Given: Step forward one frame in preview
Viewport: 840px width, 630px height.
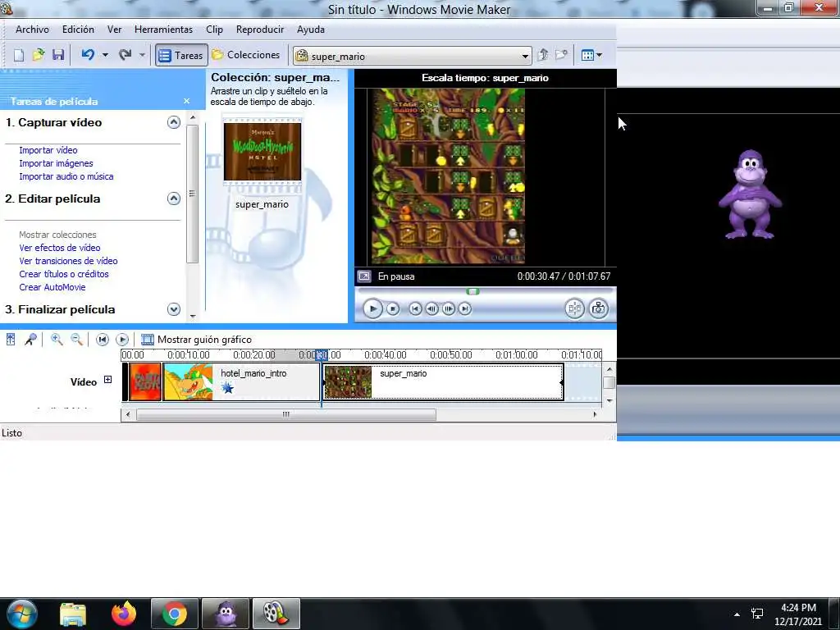Looking at the screenshot, I should coord(449,308).
